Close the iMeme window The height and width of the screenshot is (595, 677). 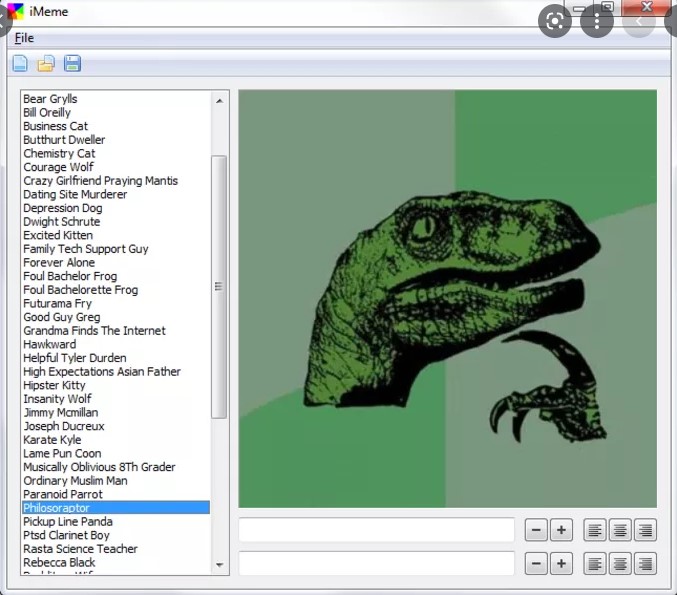(x=647, y=7)
